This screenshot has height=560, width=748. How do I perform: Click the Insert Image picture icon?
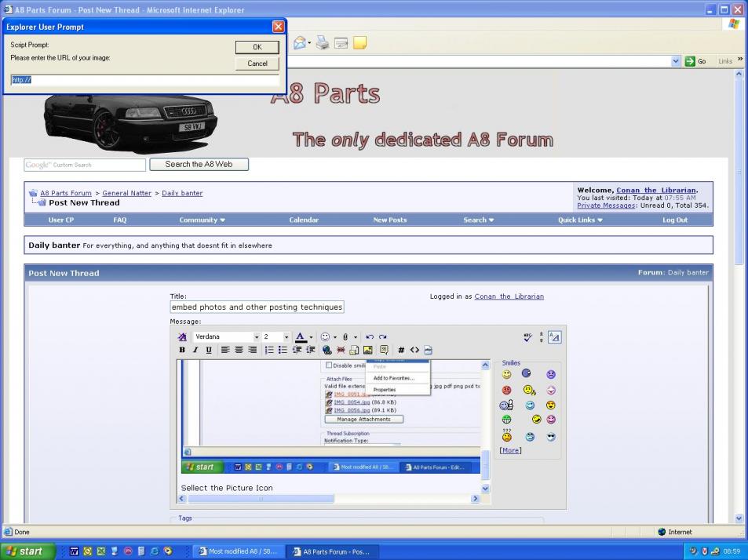(368, 350)
